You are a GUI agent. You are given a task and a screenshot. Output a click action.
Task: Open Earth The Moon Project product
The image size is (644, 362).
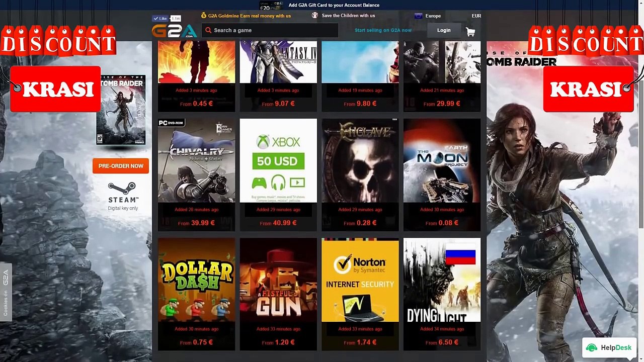click(x=442, y=160)
